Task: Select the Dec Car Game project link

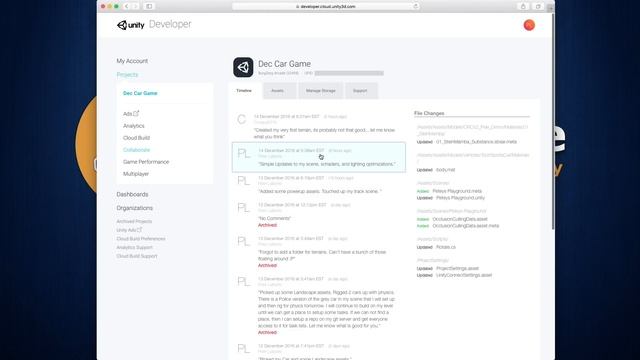Action: coord(140,93)
